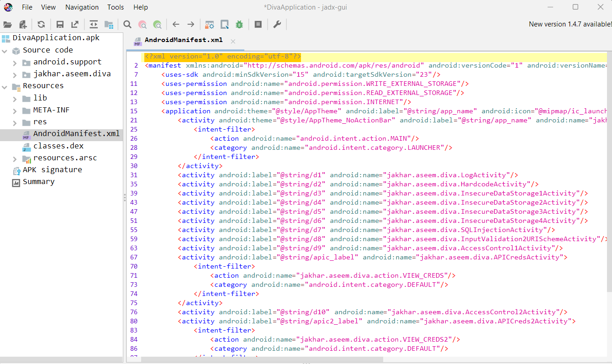The image size is (612, 364).
Task: Reload files with the refresh icon
Action: pos(42,24)
